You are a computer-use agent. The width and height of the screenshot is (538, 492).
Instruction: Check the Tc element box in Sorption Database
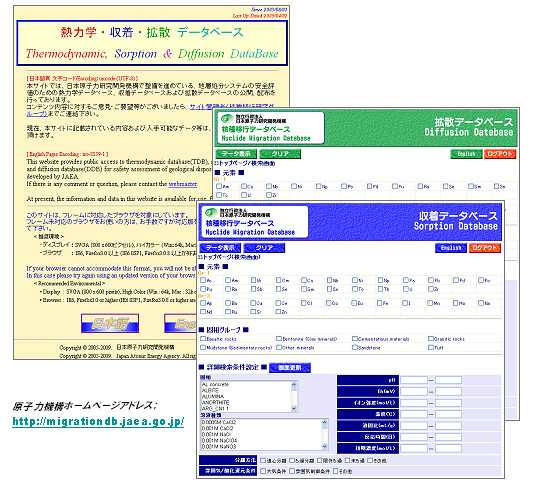[355, 289]
